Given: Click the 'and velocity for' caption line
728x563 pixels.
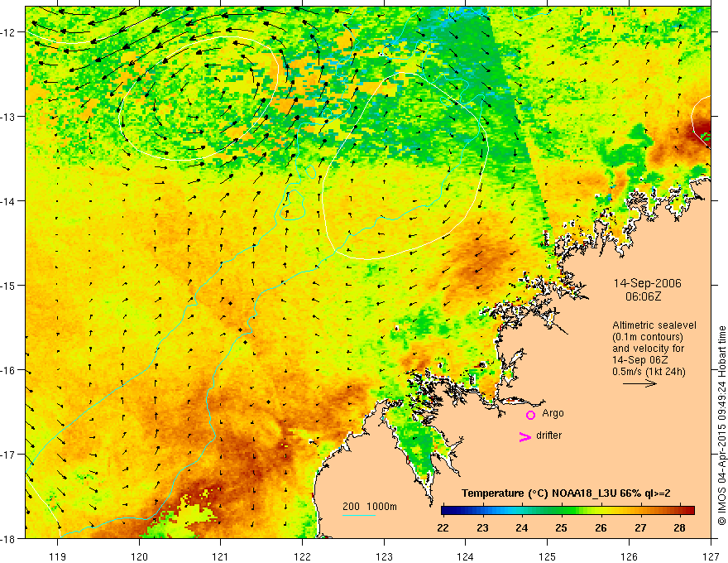Looking at the screenshot, I should click(x=648, y=349).
